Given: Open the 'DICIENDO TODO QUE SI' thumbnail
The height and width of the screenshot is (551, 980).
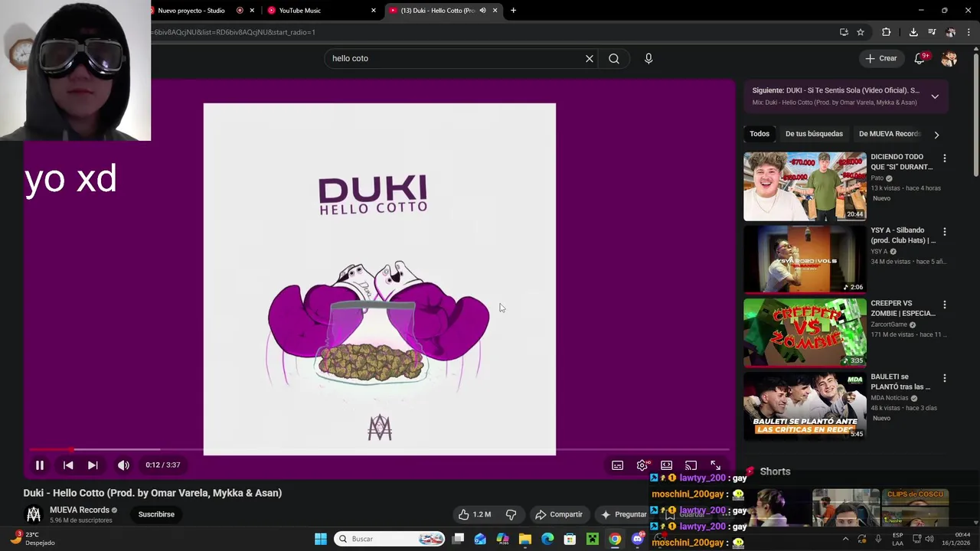Looking at the screenshot, I should (x=805, y=186).
